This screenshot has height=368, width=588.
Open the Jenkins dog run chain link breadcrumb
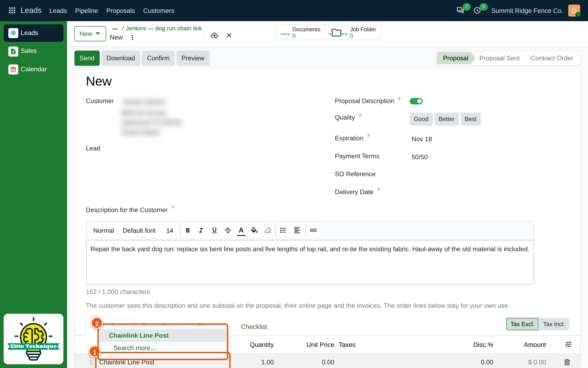(x=164, y=29)
